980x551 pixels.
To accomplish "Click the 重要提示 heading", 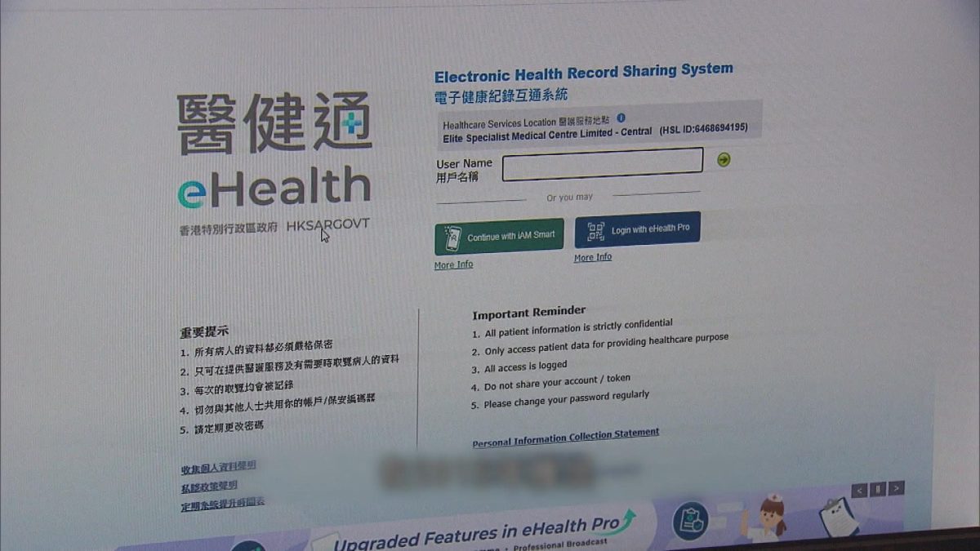I will point(204,331).
